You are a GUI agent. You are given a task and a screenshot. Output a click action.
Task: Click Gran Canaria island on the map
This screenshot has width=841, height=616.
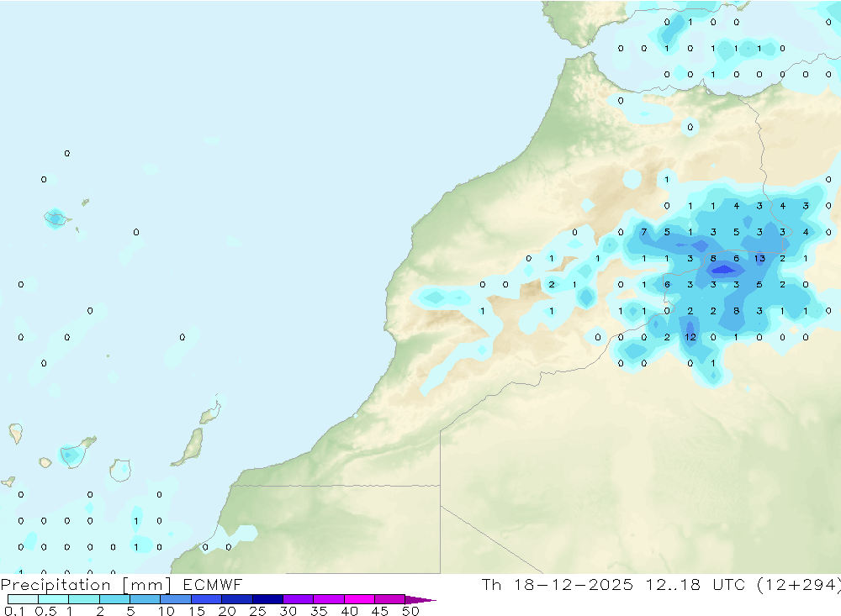point(120,470)
